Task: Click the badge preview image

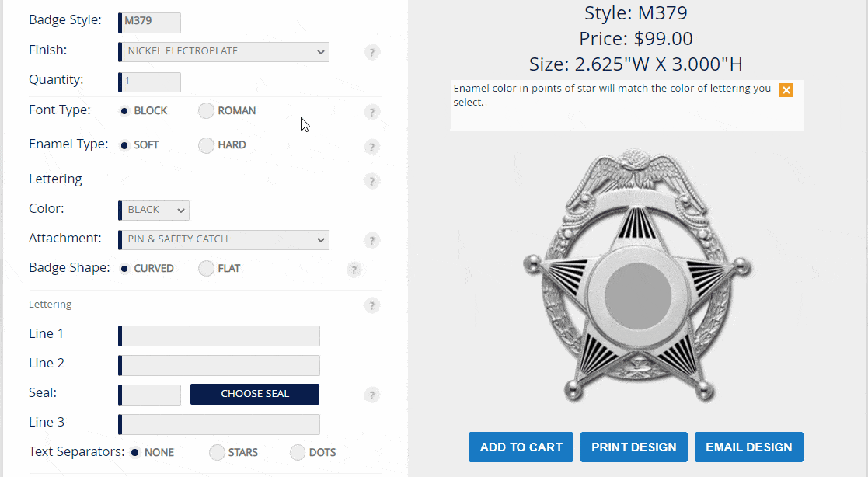Action: pyautogui.click(x=636, y=275)
